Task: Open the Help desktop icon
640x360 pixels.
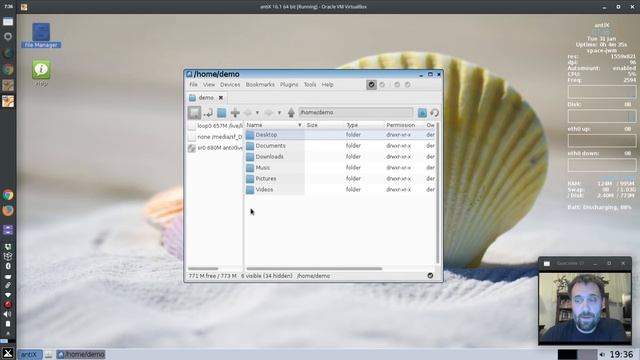Action: (x=41, y=73)
